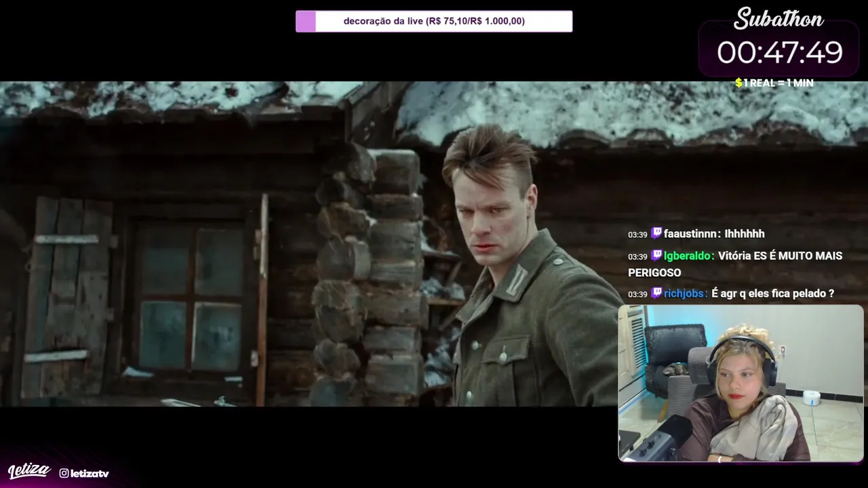The height and width of the screenshot is (488, 868).
Task: Click the decoração da live donation goal bar
Action: click(x=434, y=21)
